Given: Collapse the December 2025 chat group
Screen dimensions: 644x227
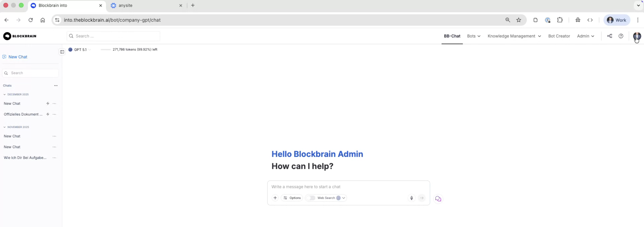Looking at the screenshot, I should (5, 94).
